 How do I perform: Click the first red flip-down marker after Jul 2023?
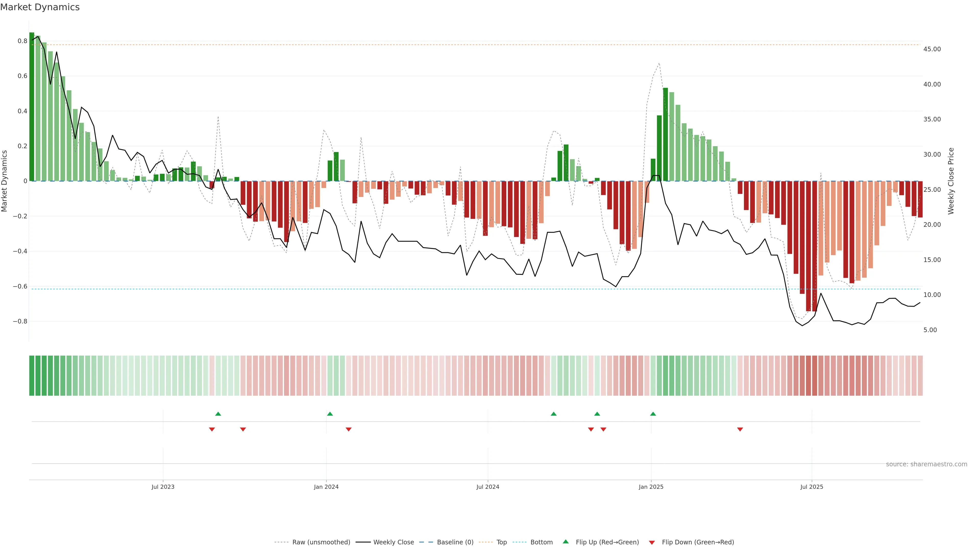point(212,429)
